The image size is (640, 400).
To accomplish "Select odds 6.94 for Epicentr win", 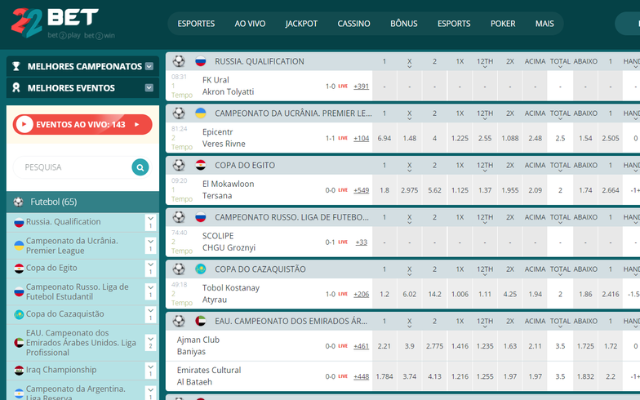I will (384, 138).
